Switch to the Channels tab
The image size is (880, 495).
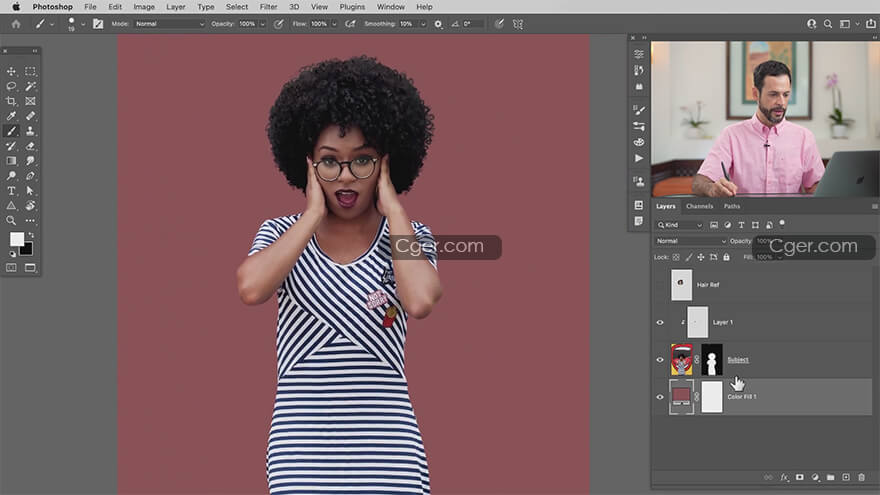(699, 206)
